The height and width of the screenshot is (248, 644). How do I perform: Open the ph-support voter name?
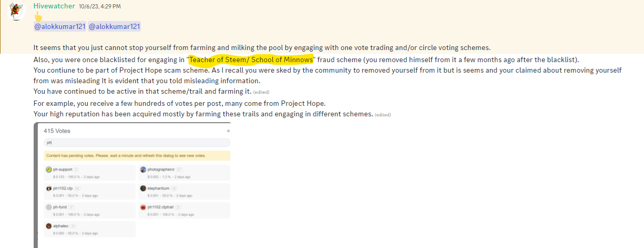[63, 170]
